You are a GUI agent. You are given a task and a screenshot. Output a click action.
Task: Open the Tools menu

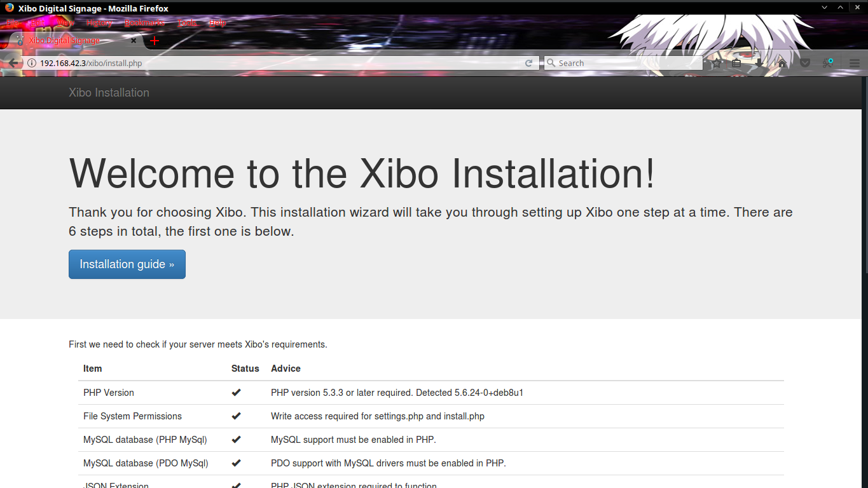[x=187, y=22]
